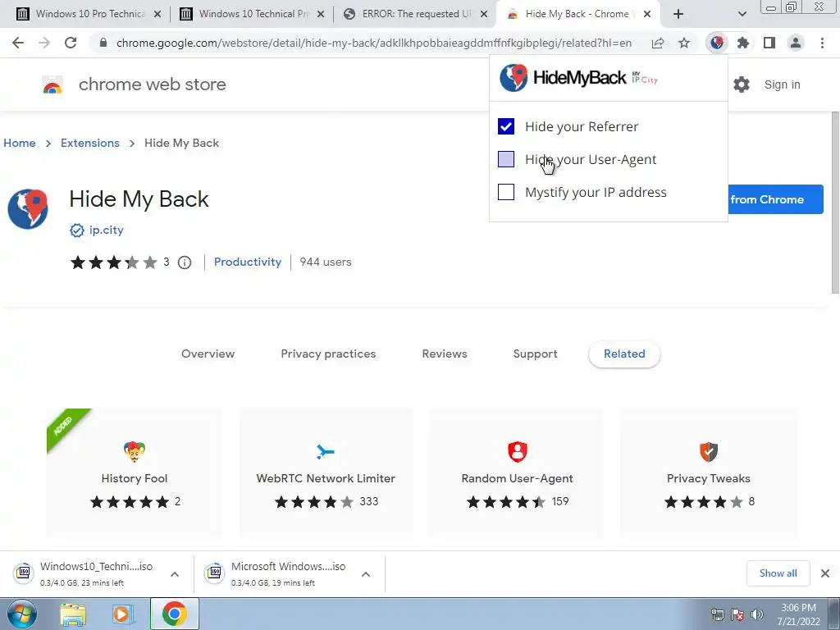Open the Productivity category link
840x630 pixels.
click(x=248, y=262)
